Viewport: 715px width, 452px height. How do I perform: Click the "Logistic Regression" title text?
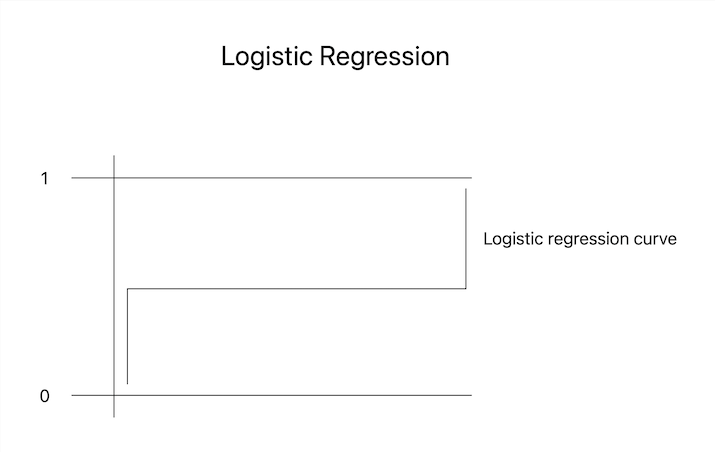coord(335,57)
